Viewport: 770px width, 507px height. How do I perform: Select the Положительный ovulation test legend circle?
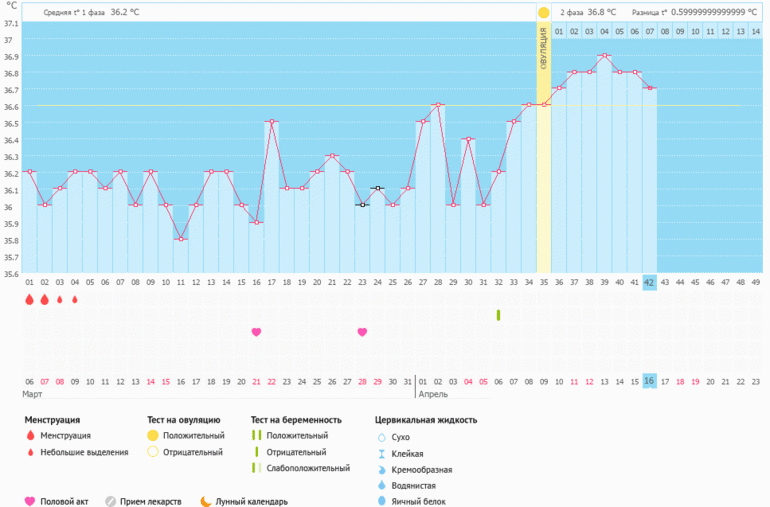point(153,436)
